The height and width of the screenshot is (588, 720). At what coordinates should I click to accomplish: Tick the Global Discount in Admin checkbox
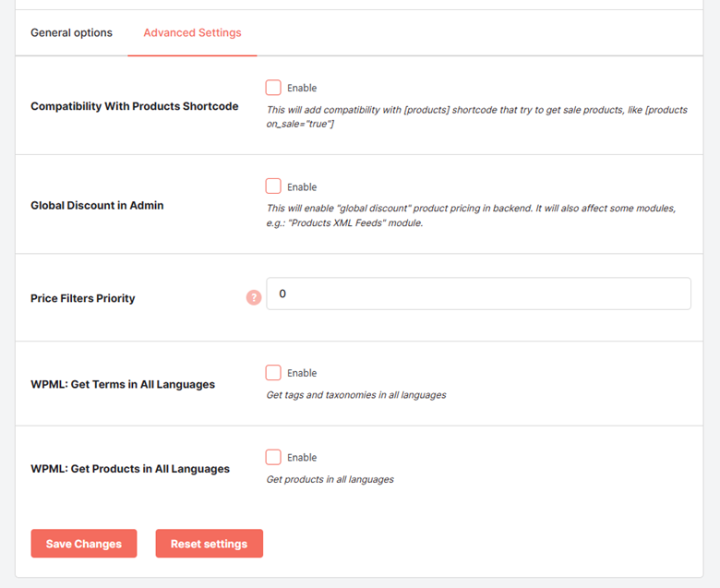(273, 186)
